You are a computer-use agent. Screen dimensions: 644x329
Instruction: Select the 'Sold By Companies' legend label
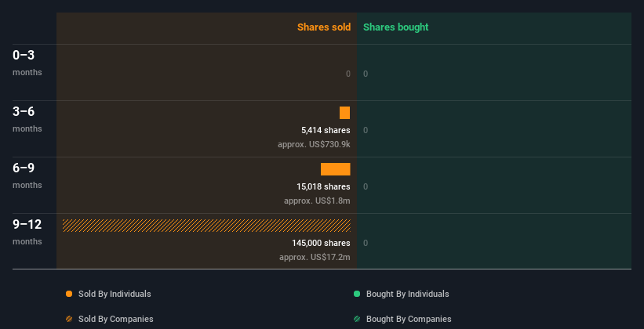(116, 319)
